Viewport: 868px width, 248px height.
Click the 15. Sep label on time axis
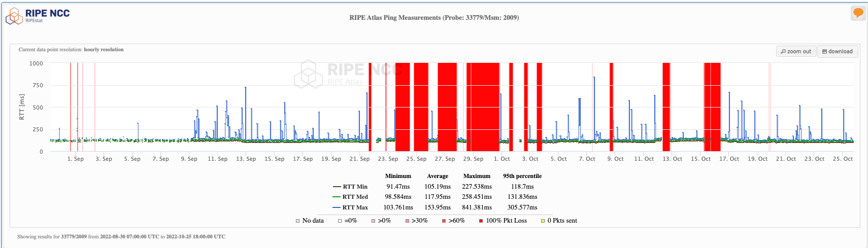click(x=274, y=159)
